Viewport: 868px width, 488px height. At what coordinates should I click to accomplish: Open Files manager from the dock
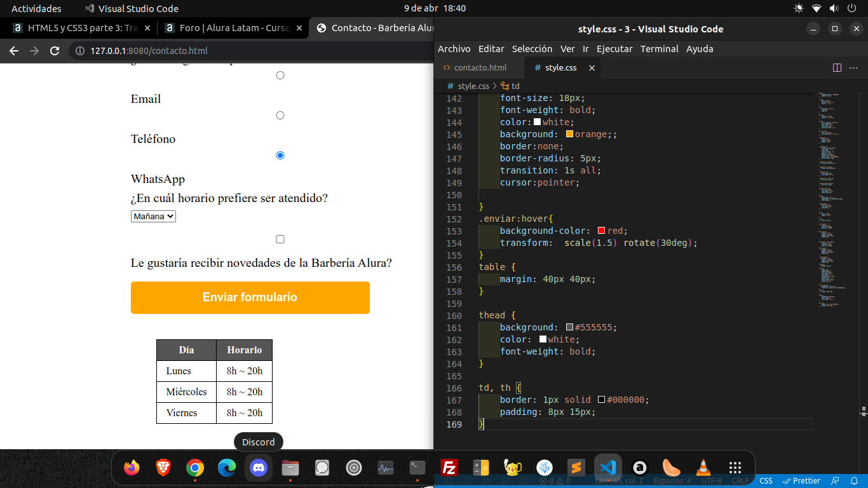tap(290, 468)
